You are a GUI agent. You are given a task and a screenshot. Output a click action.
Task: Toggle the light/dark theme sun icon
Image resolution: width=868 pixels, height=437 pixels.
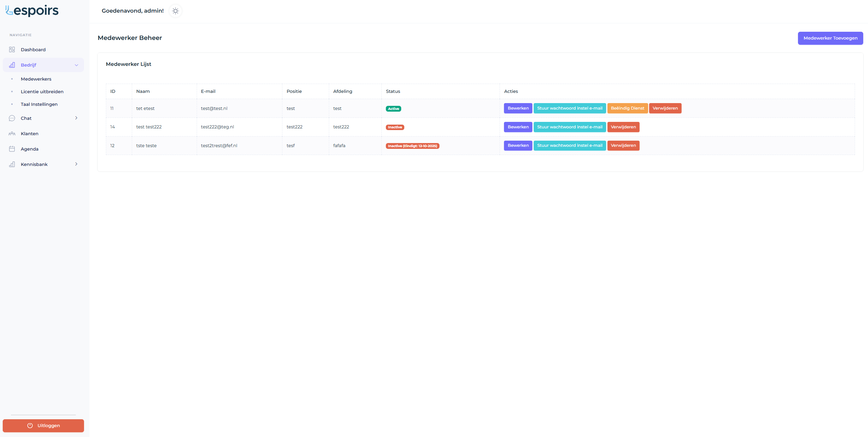pos(176,11)
